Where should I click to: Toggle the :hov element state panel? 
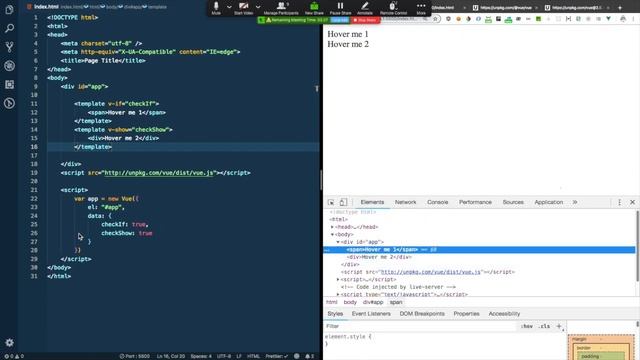tap(527, 326)
